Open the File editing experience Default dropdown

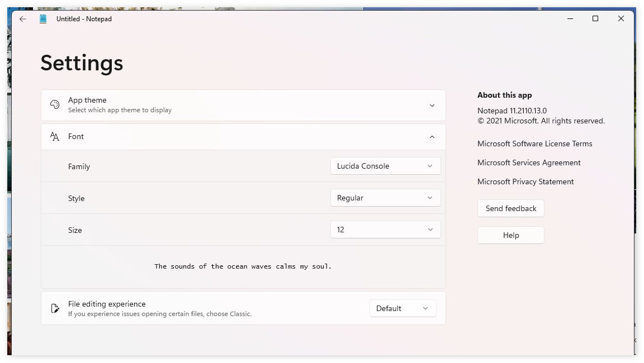402,308
